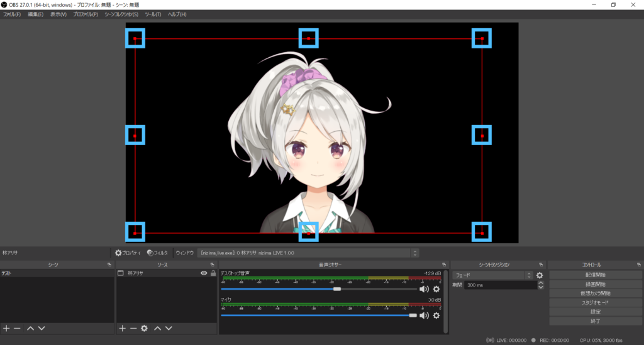
Task: Click the 録画開始 start recording button
Action: click(x=595, y=284)
